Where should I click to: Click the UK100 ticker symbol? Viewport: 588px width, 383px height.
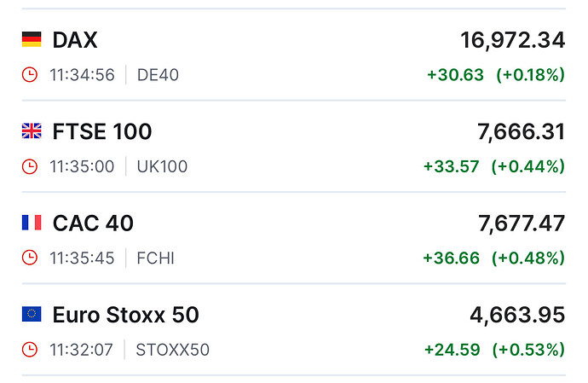(x=162, y=166)
